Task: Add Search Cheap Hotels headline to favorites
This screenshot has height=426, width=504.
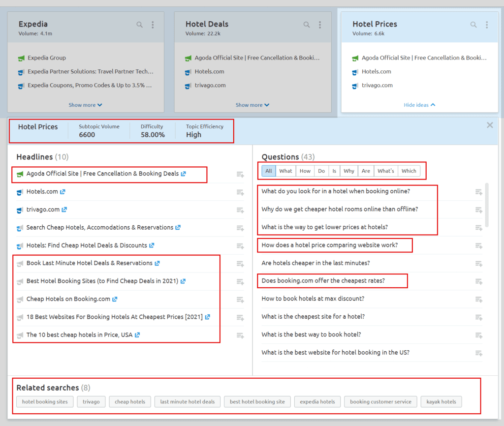Action: (240, 228)
